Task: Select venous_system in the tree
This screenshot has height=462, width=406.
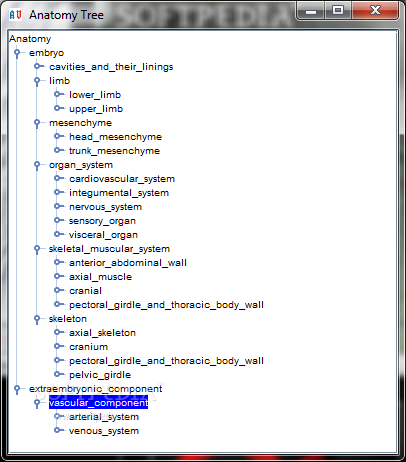Action: coord(104,431)
